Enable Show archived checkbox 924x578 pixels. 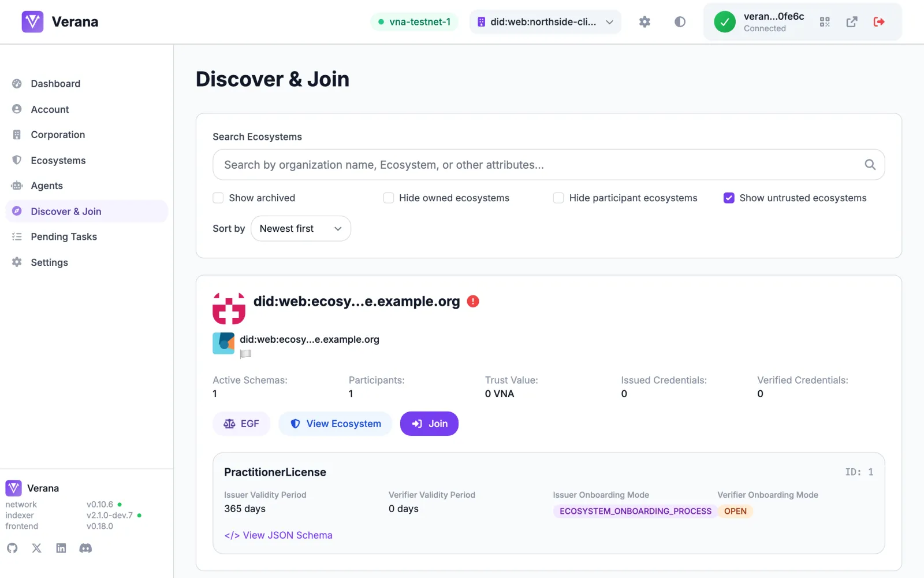coord(218,198)
